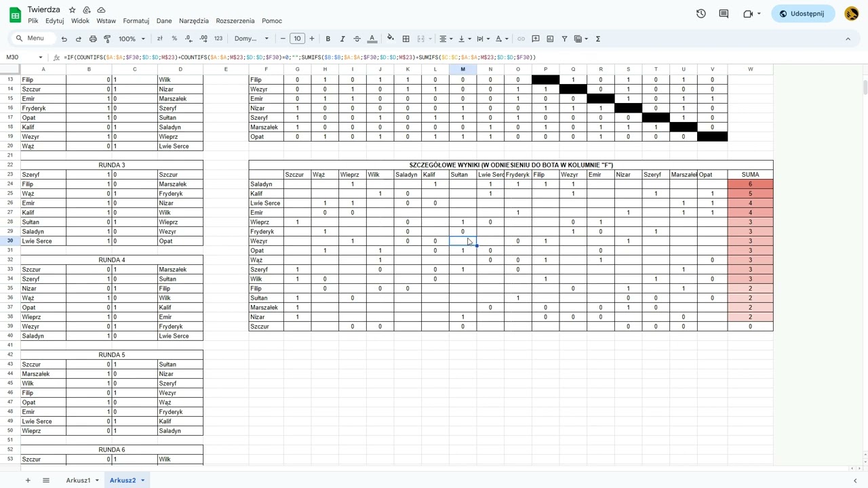The image size is (868, 488).
Task: Open the horizontal align dropdown
Action: [446, 39]
